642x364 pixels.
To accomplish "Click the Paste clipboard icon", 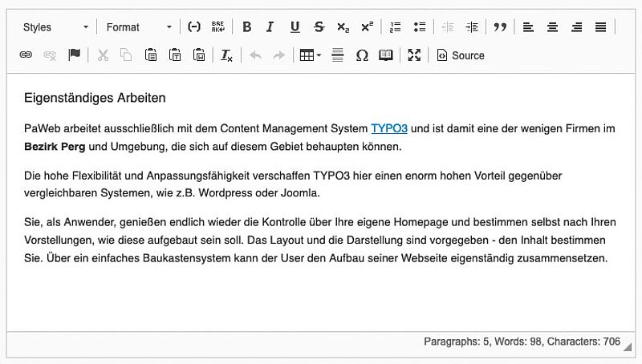I will click(x=151, y=55).
